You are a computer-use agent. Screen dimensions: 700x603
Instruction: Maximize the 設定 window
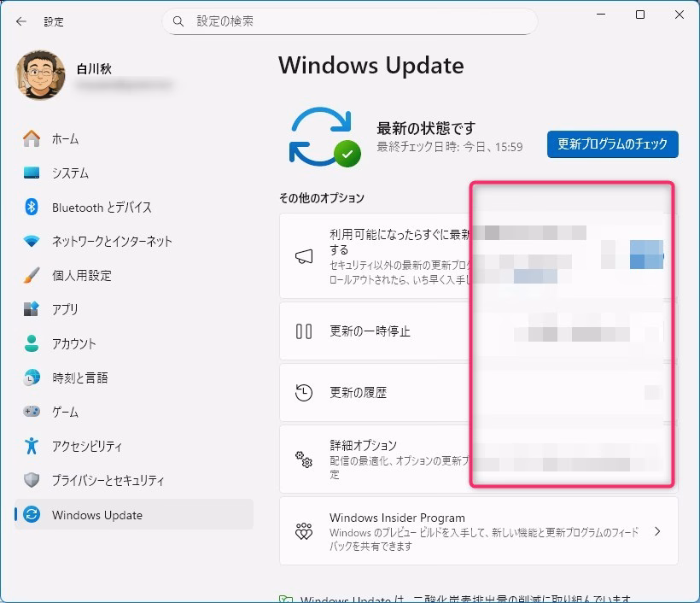click(639, 15)
